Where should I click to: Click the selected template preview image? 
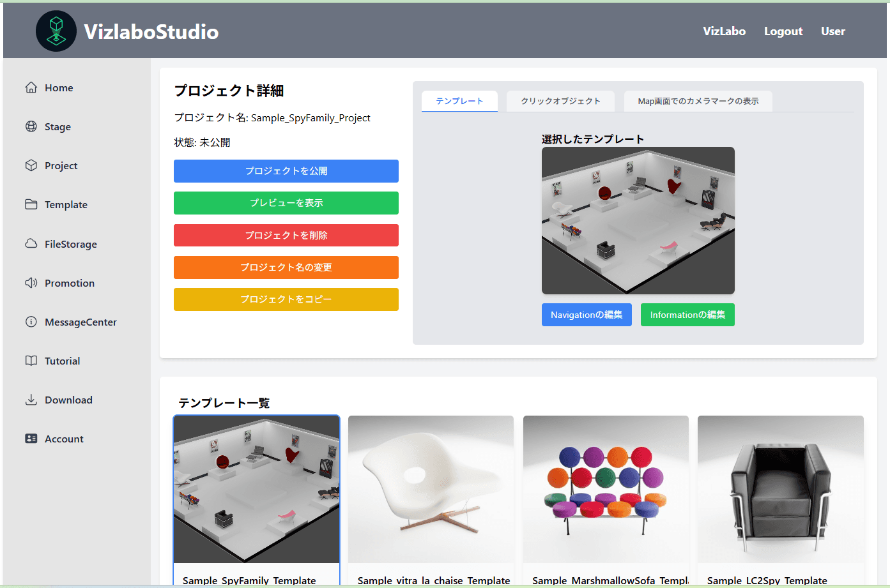tap(638, 220)
